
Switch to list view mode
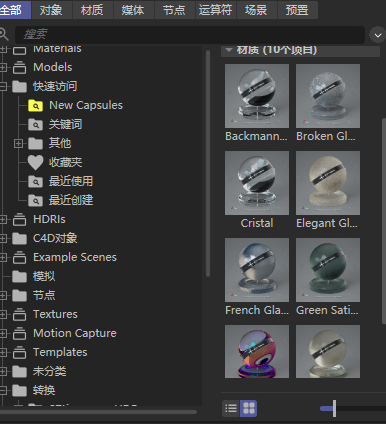click(x=231, y=408)
